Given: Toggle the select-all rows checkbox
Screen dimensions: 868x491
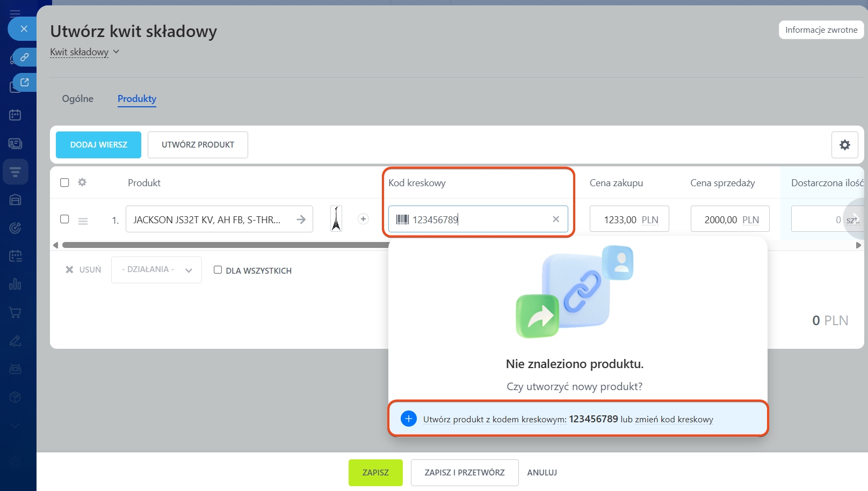Looking at the screenshot, I should tap(64, 182).
